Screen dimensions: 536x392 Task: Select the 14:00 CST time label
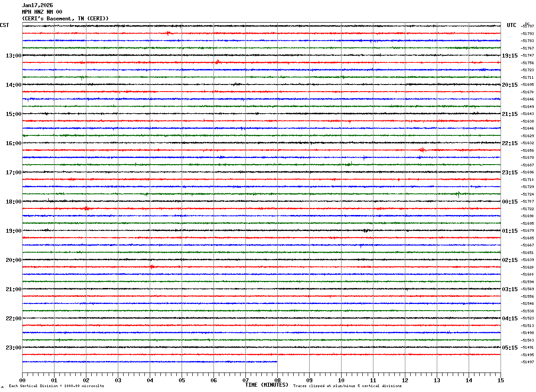tap(13, 85)
